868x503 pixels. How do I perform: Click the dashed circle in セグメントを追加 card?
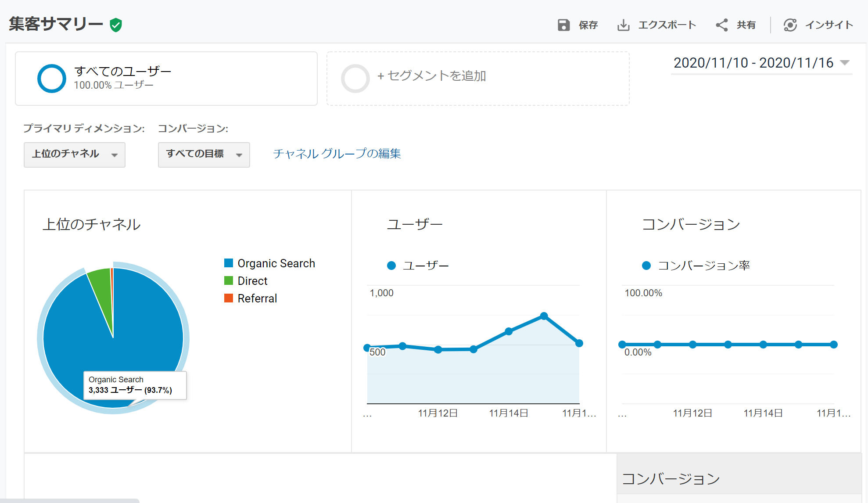[355, 78]
